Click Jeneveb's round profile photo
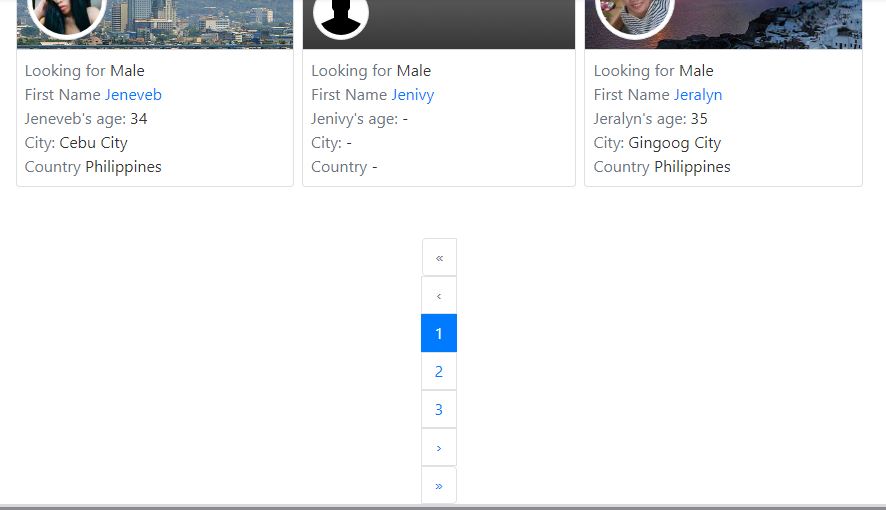 tap(67, 16)
